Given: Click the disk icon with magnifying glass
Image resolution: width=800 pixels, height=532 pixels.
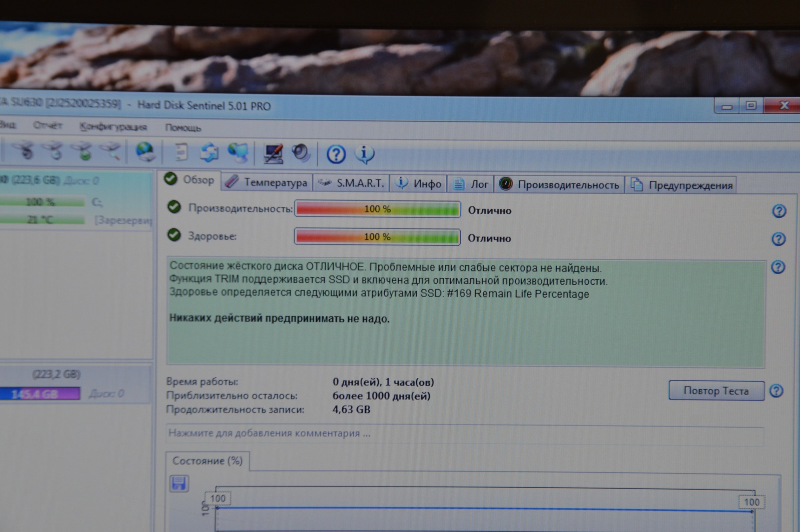Looking at the screenshot, I should (x=111, y=152).
